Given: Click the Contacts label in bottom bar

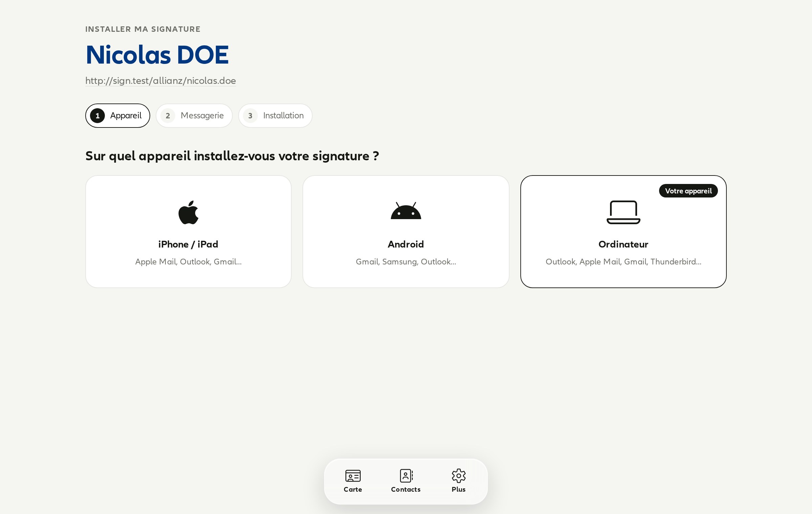Looking at the screenshot, I should [x=406, y=489].
